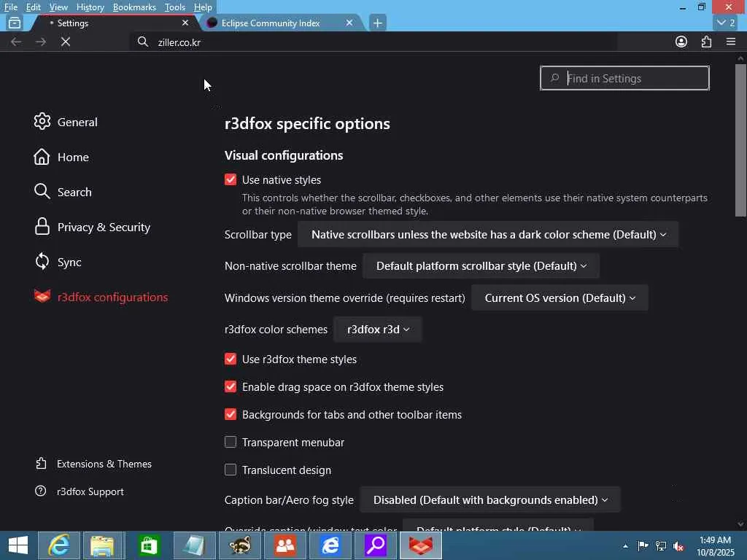Open File Explorer from the taskbar

103,545
